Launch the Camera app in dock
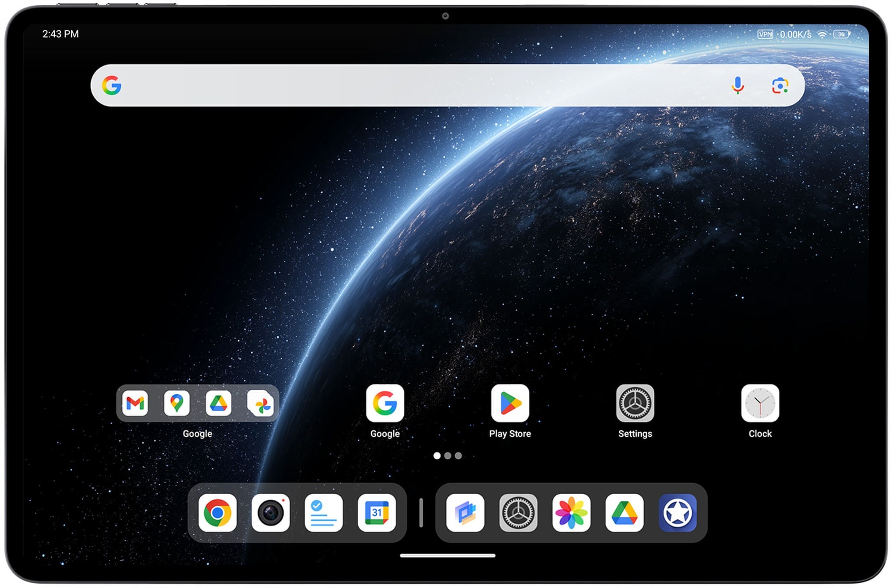 pos(270,513)
